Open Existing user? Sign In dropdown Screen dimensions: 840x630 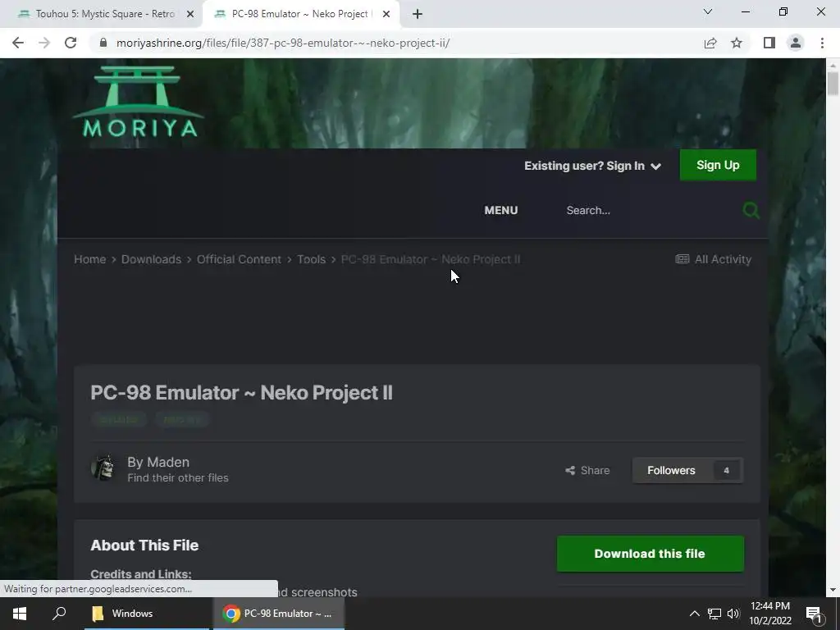(x=592, y=166)
